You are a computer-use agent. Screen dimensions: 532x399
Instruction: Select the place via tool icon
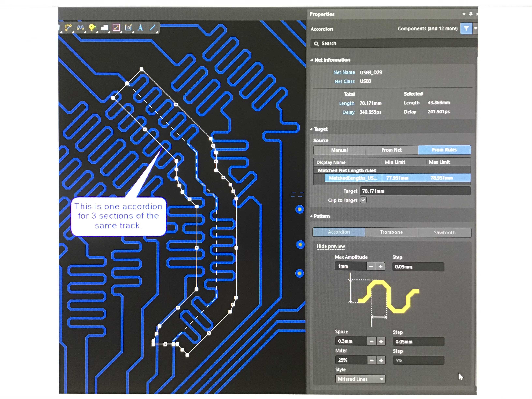pyautogui.click(x=92, y=28)
